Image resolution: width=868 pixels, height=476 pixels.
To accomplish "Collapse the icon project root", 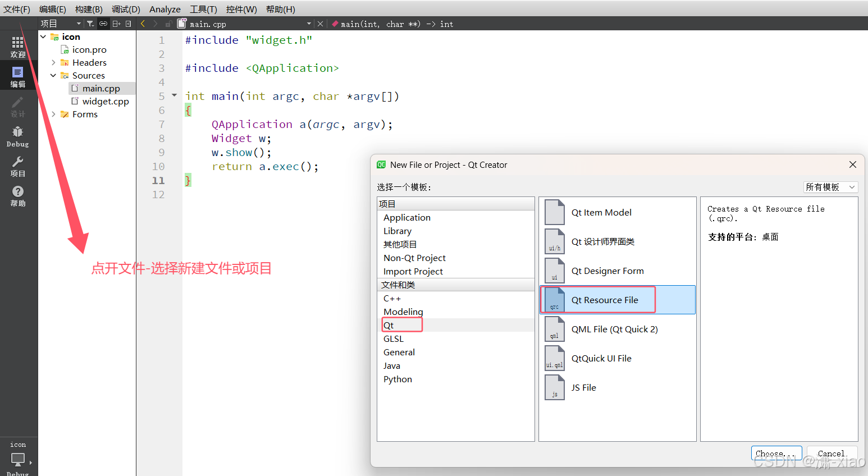I will coord(43,36).
